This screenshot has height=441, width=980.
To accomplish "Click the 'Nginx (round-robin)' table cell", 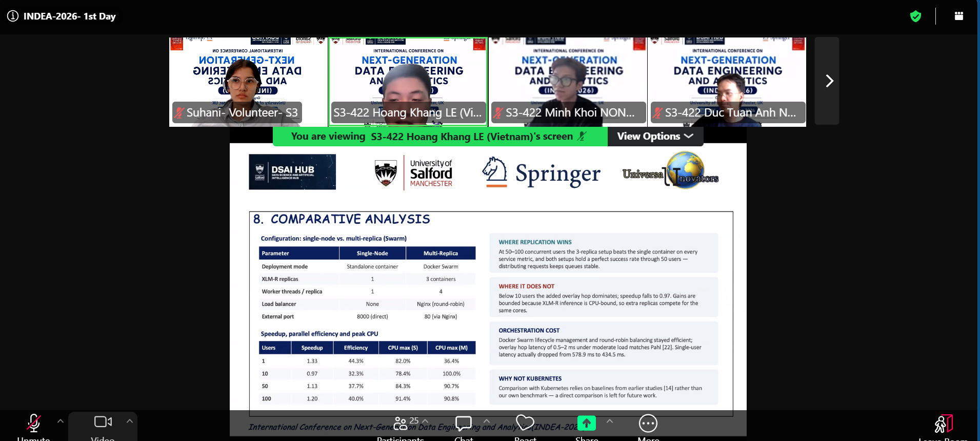I will tap(441, 304).
